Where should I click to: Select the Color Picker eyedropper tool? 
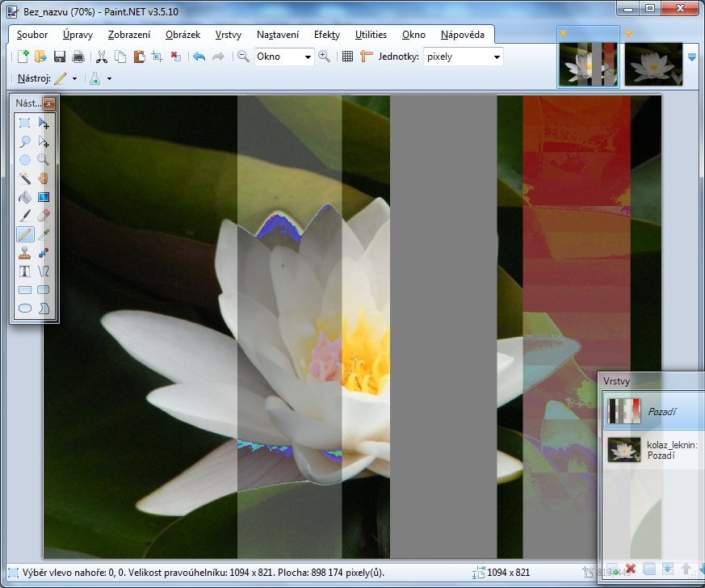coord(44,234)
